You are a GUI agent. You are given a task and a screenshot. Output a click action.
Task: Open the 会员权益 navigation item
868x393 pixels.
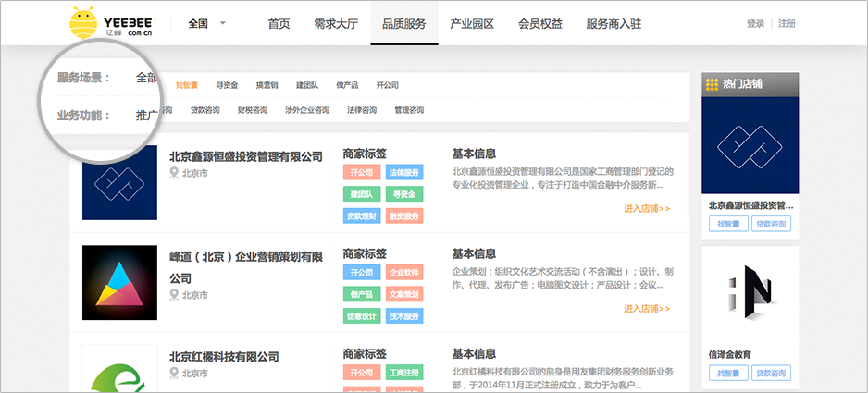[540, 24]
